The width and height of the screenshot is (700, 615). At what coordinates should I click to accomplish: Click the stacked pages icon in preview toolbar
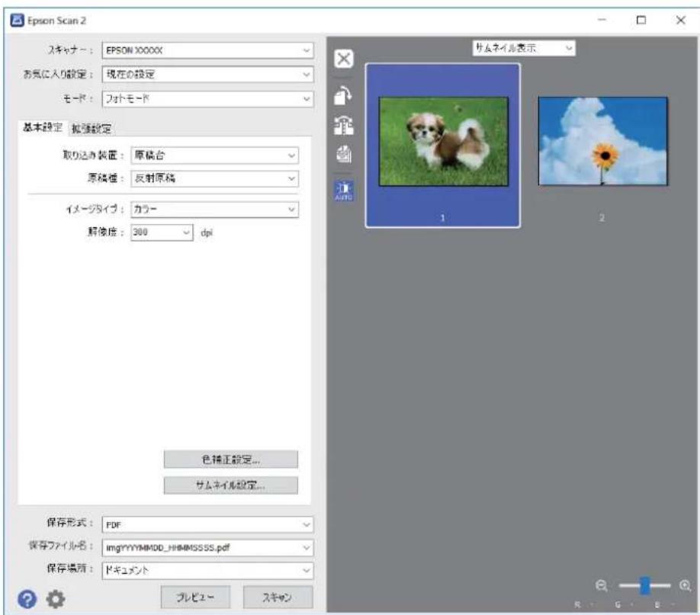click(x=344, y=155)
